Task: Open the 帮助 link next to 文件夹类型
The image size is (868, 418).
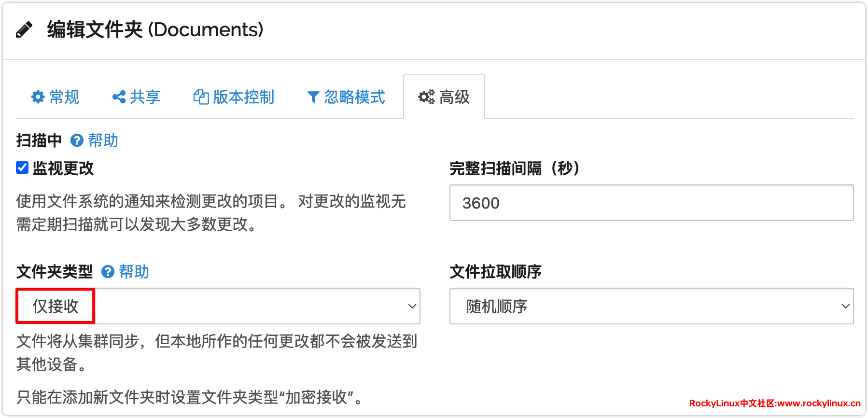Action: pos(134,272)
